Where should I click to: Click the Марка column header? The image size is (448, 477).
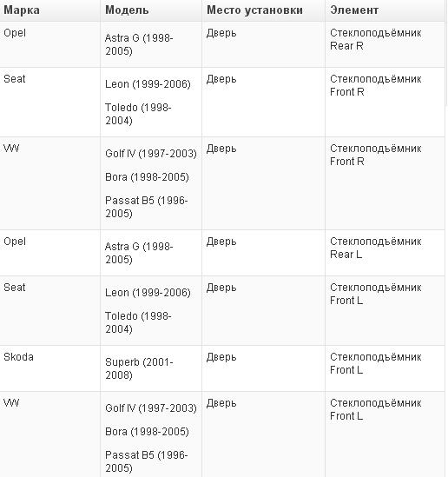point(22,10)
